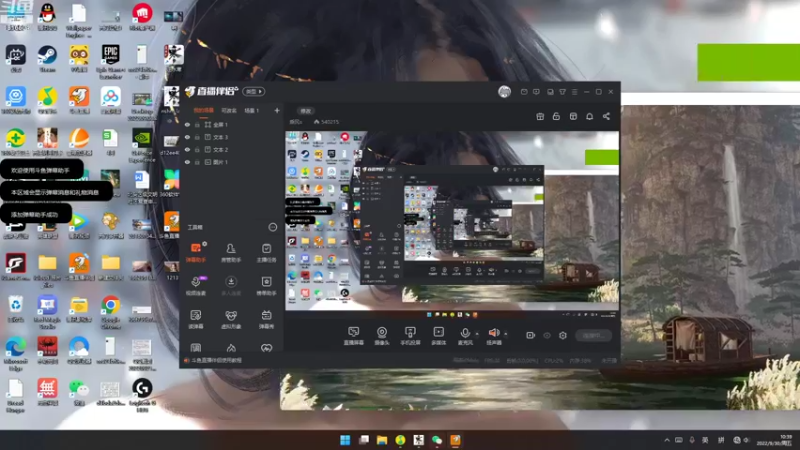800x450 pixels.
Task: Select the 图片 1 source row
Action: coord(232,162)
